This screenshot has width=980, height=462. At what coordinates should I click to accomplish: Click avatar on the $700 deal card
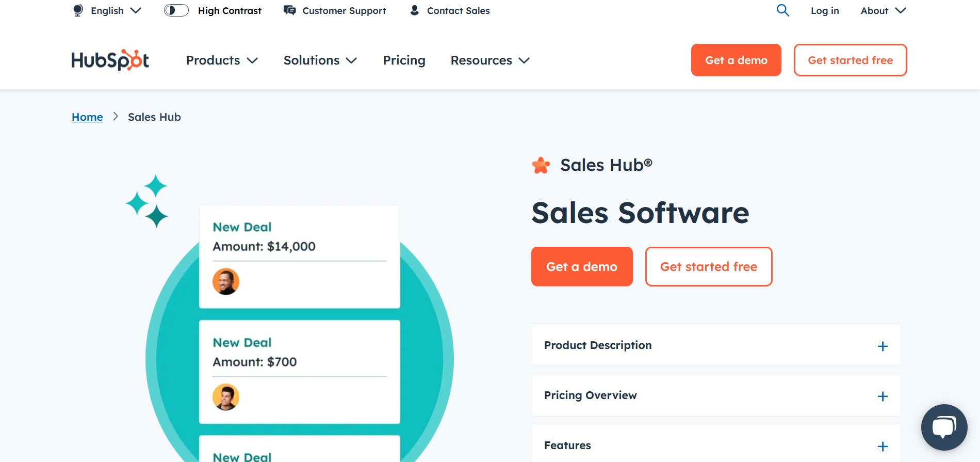coord(226,397)
